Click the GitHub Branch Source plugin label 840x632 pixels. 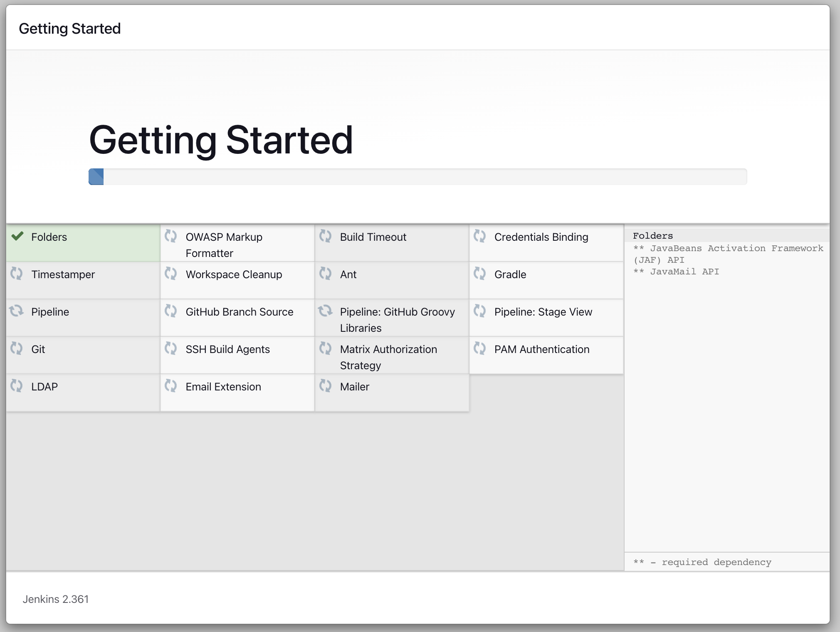pyautogui.click(x=239, y=312)
